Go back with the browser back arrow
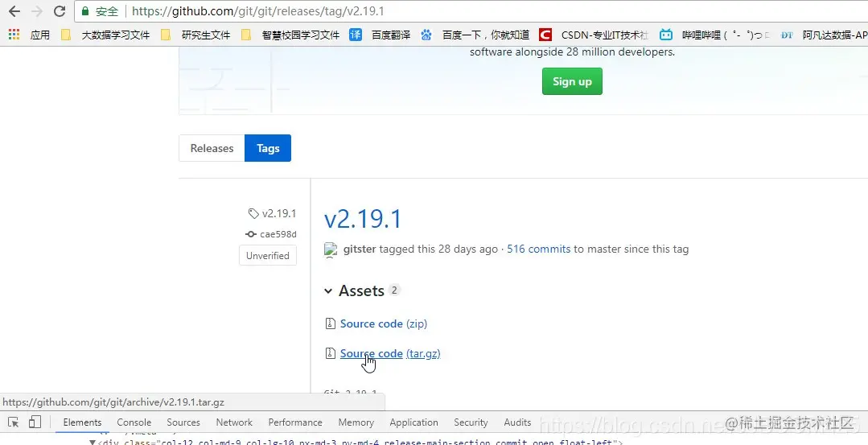Image resolution: width=868 pixels, height=445 pixels. point(14,11)
